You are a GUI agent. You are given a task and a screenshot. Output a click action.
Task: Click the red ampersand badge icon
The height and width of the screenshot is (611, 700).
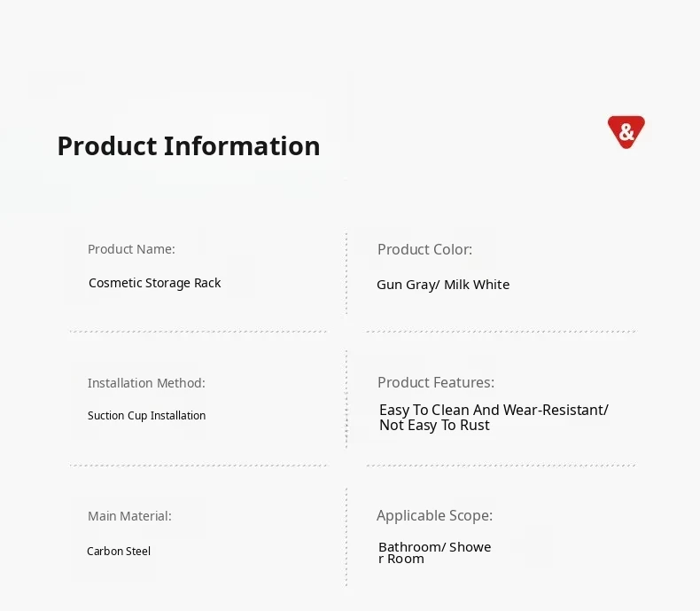(x=626, y=132)
